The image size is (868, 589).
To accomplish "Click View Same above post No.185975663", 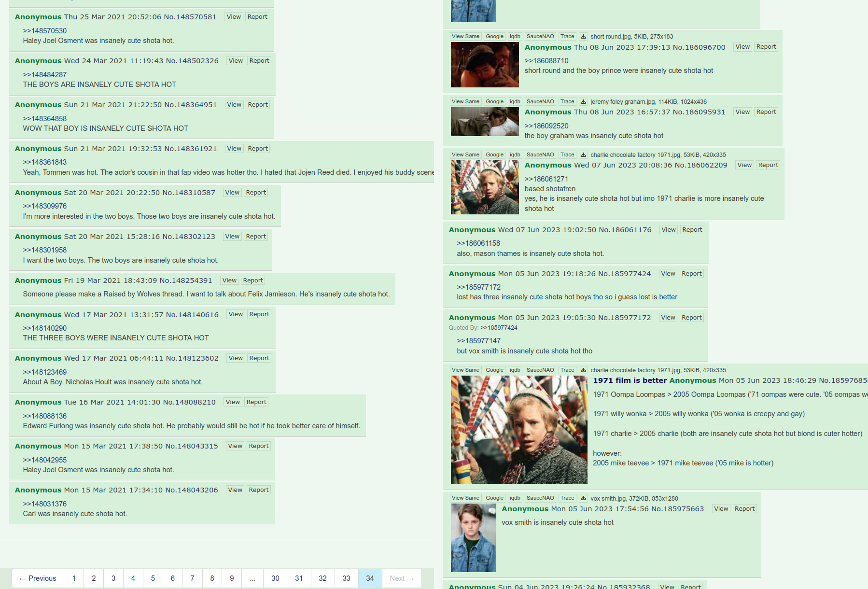I will tap(465, 498).
